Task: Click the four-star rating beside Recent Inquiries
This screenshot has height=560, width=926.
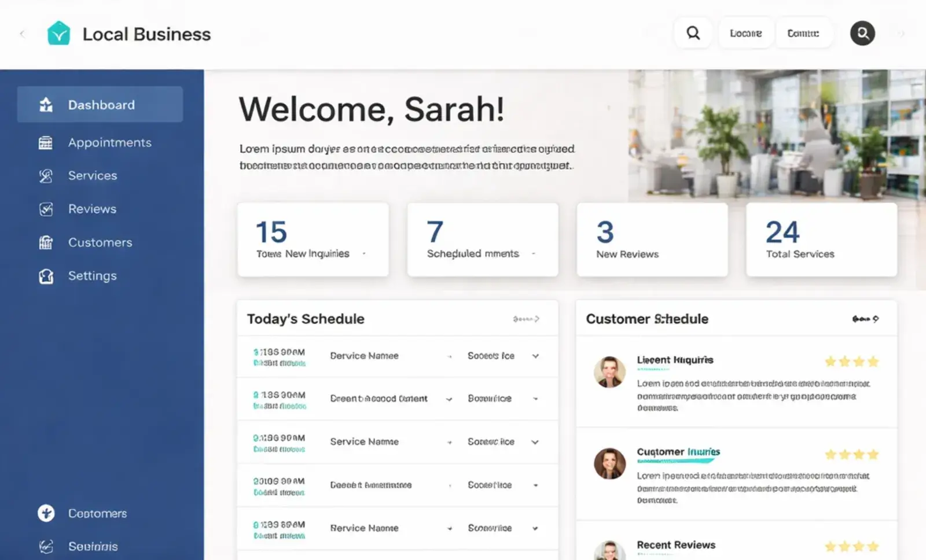Action: (x=851, y=361)
